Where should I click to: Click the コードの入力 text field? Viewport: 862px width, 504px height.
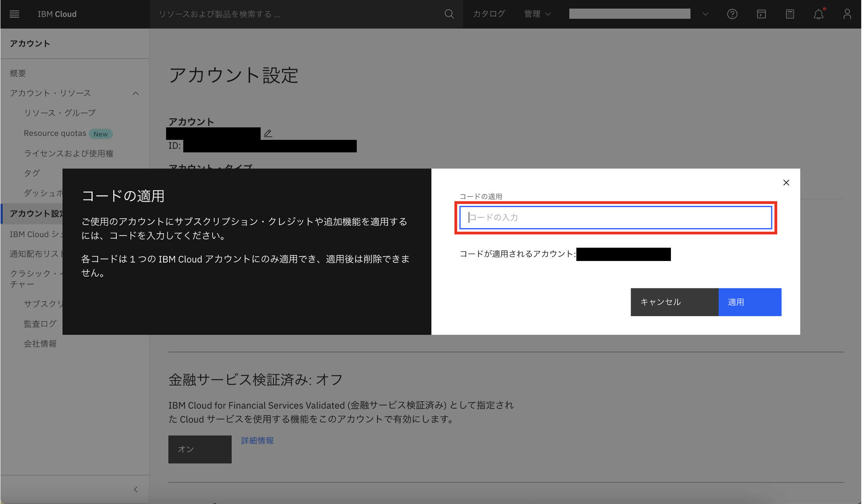(615, 218)
